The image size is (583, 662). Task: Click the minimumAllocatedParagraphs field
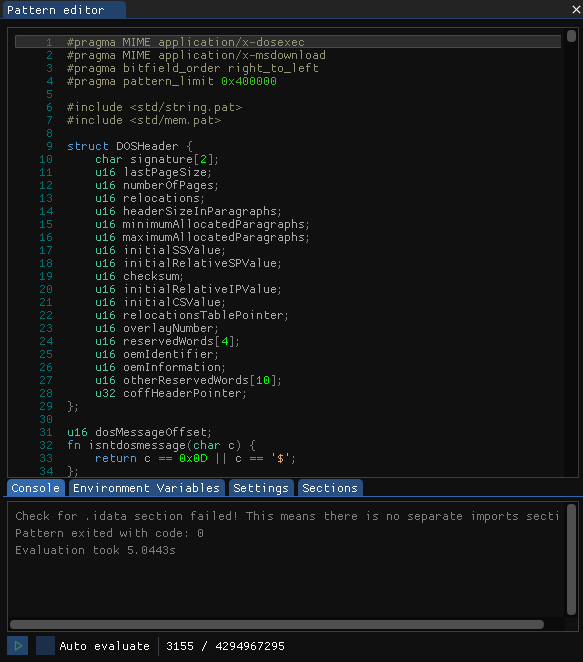(x=202, y=224)
